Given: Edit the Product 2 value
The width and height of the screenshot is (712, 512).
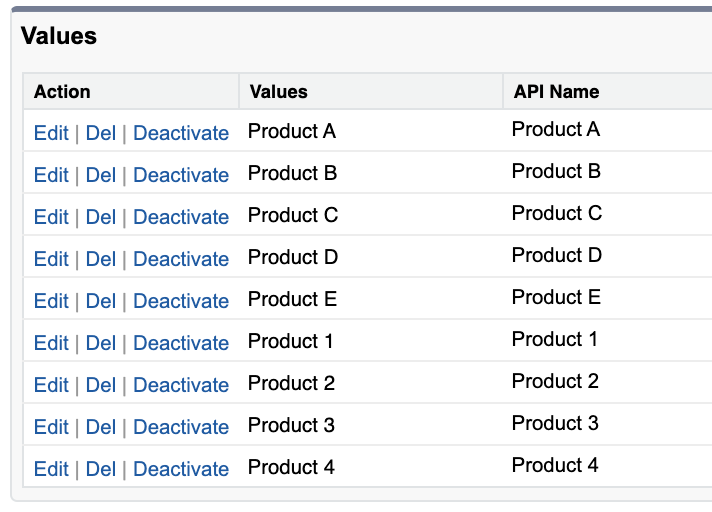Looking at the screenshot, I should [51, 385].
